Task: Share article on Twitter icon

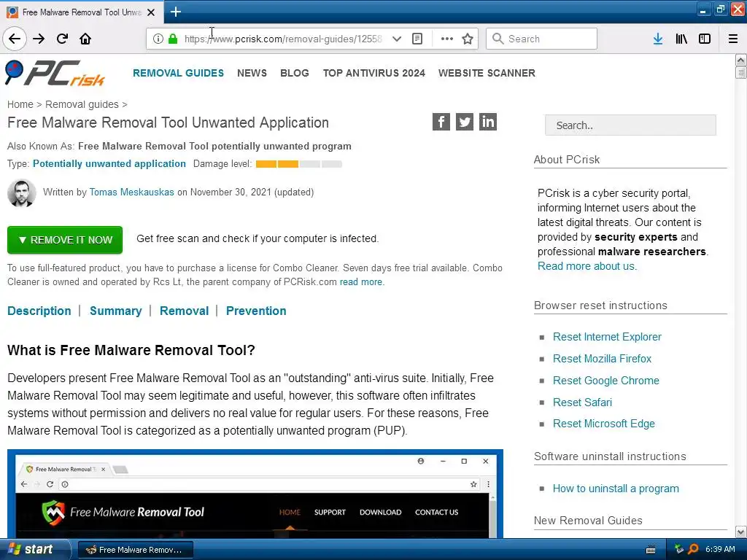Action: click(465, 122)
